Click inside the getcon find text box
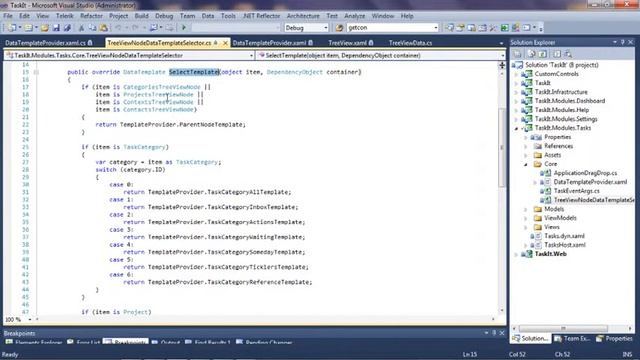 pyautogui.click(x=390, y=28)
